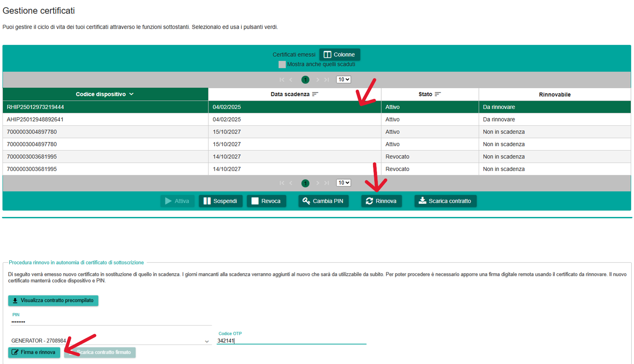Open the GENERATOR - 2708984 dropdown
The image size is (634, 364).
coord(111,341)
